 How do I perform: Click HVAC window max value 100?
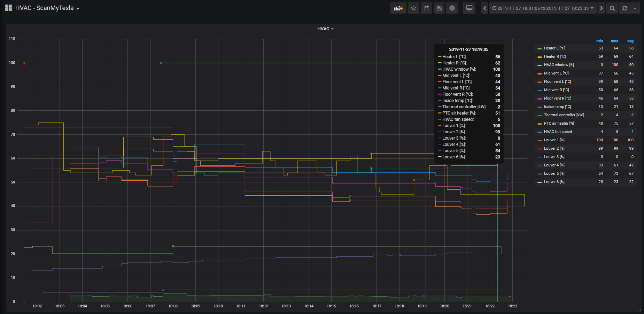[615, 65]
